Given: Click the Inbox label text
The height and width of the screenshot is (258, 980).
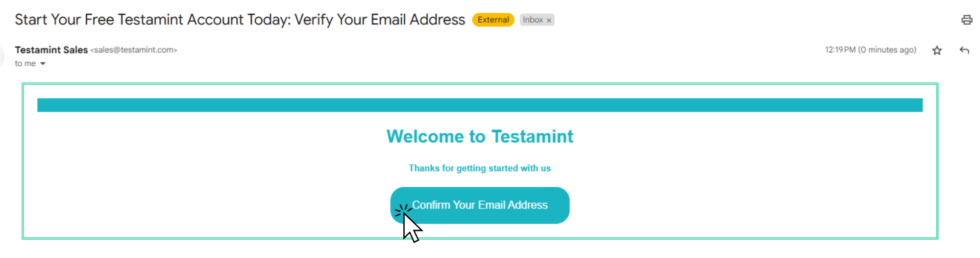Looking at the screenshot, I should [532, 20].
